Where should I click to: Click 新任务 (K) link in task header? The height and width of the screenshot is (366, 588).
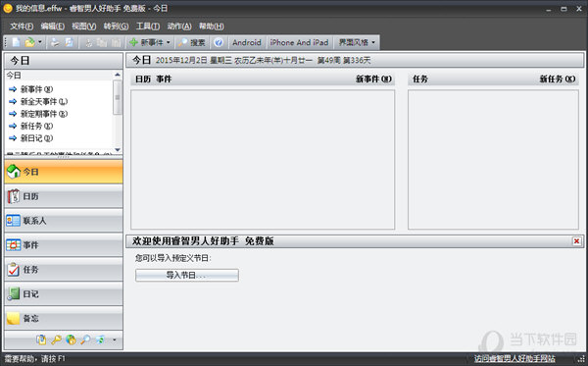coord(558,78)
